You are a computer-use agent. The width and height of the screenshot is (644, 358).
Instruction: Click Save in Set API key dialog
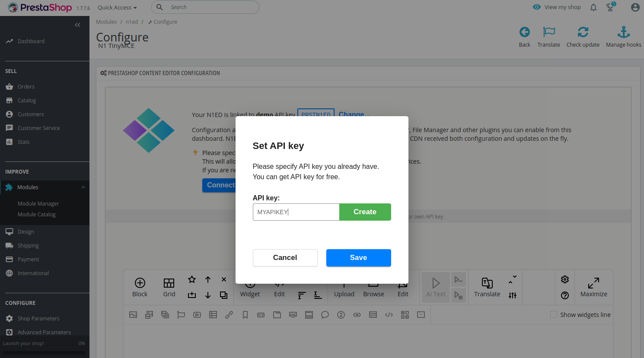click(359, 258)
